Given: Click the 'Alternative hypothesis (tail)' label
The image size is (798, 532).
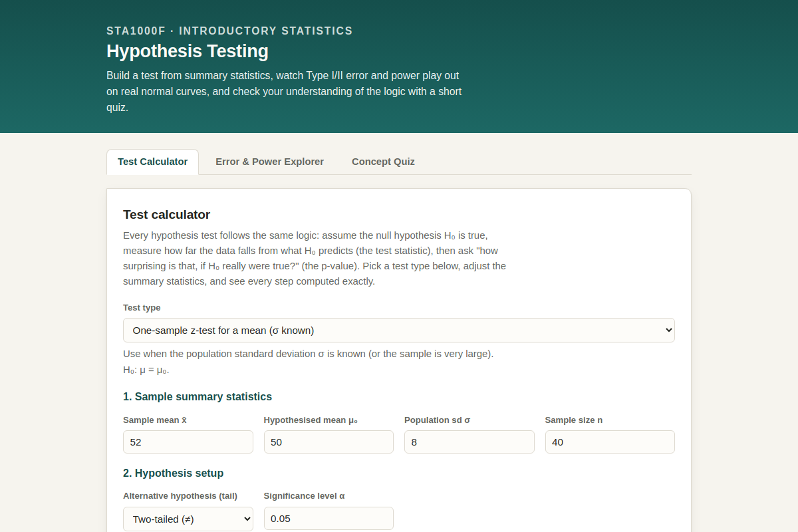Looking at the screenshot, I should (180, 495).
